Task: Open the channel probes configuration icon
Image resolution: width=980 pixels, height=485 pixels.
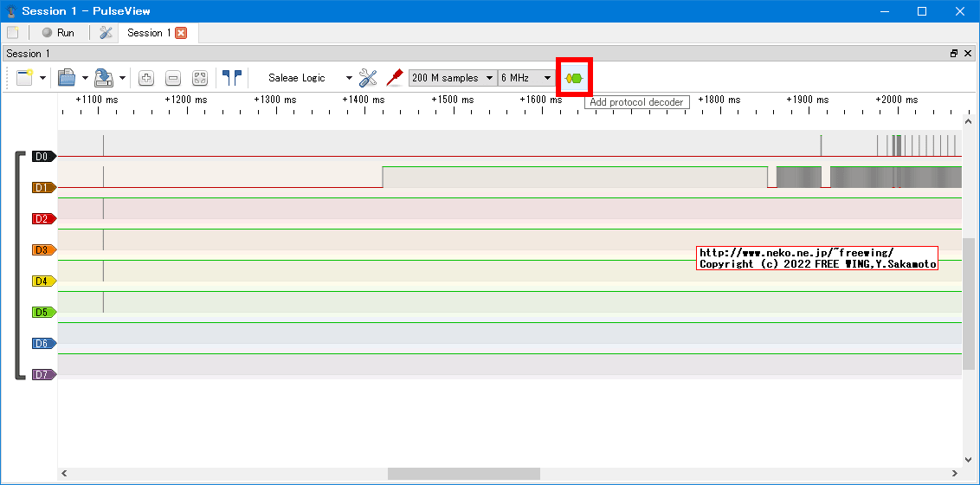Action: click(394, 78)
